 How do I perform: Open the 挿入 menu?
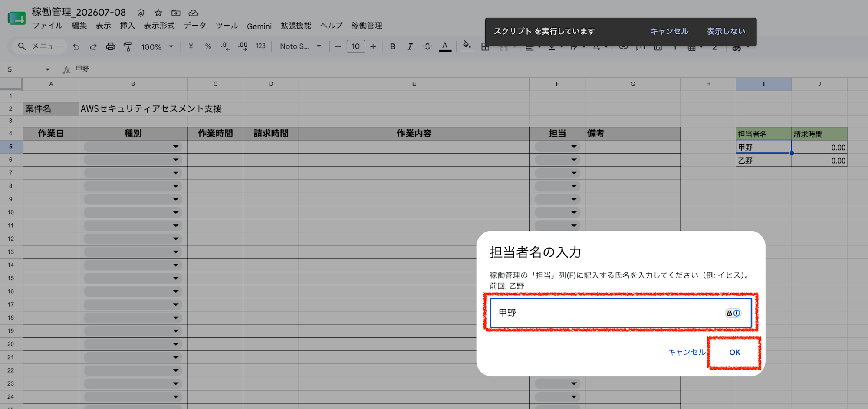128,26
